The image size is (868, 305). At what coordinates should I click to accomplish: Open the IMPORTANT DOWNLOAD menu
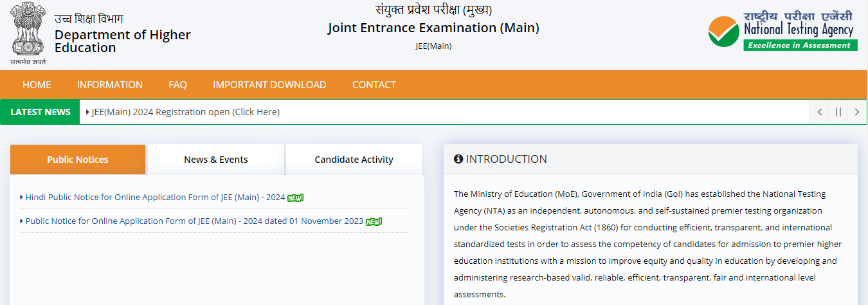[x=269, y=85]
